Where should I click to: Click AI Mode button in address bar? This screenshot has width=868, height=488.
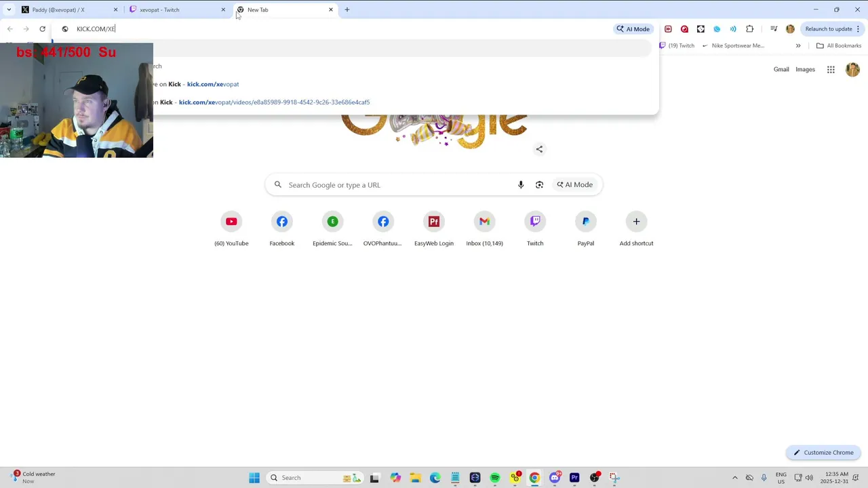(x=633, y=28)
